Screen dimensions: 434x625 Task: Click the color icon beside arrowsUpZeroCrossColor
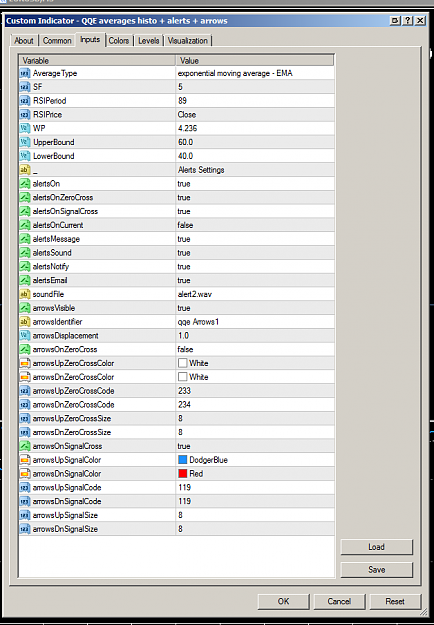point(25,364)
